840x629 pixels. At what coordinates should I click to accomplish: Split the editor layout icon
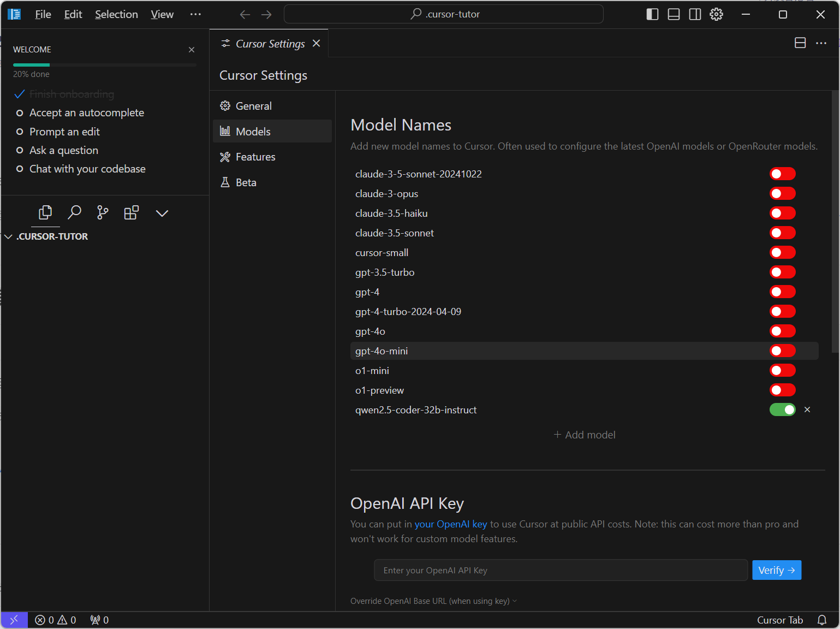coord(800,43)
